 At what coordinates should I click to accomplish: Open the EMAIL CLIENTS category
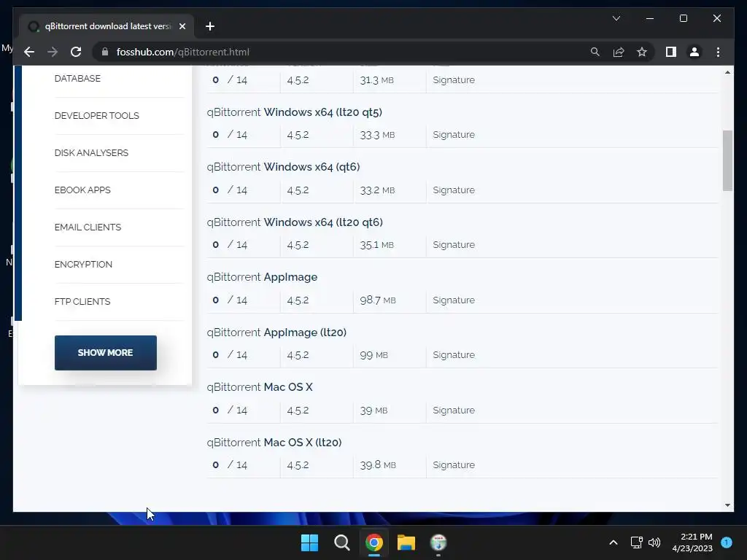point(88,227)
